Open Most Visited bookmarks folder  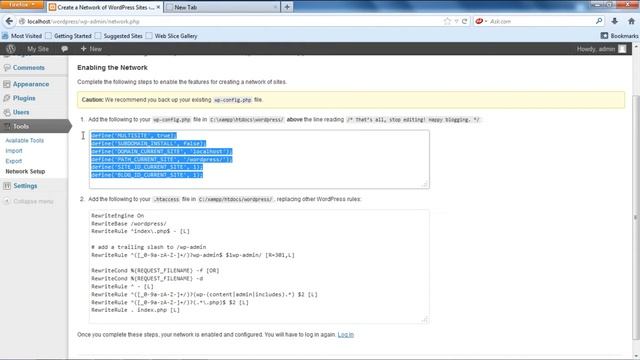click(x=22, y=36)
